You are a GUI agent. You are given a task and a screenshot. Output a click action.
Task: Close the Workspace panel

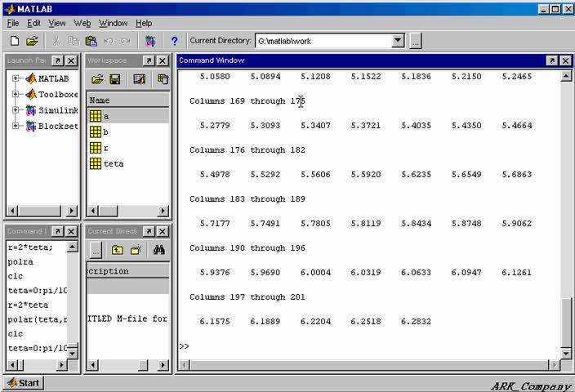coord(163,60)
